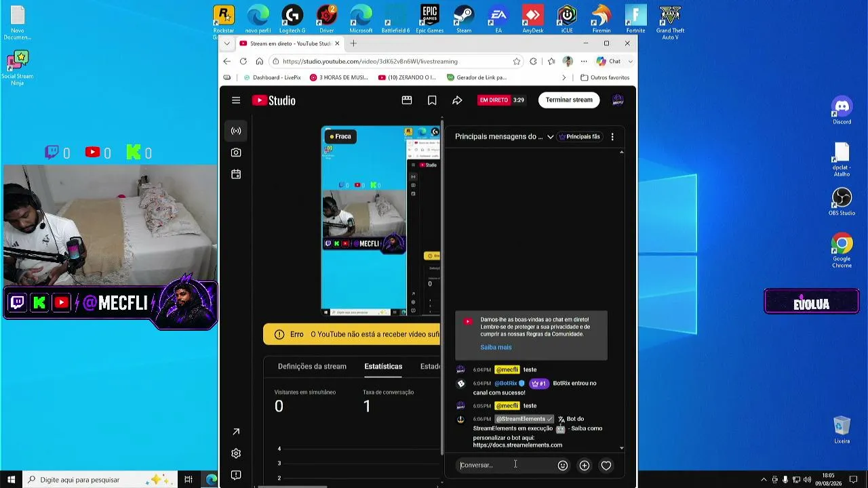This screenshot has width=868, height=488.
Task: Select the Estatísticas tab
Action: click(x=383, y=367)
